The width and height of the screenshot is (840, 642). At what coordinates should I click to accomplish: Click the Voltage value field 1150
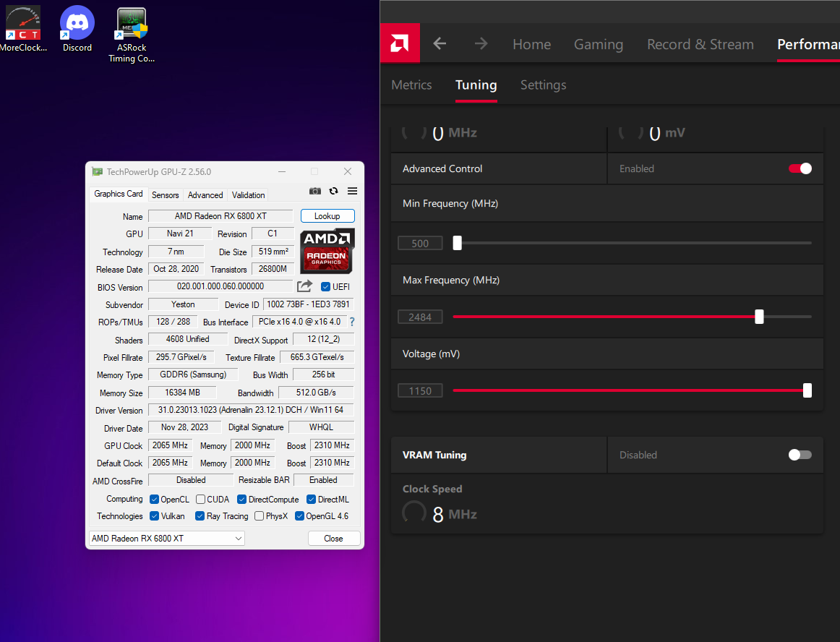tap(420, 391)
